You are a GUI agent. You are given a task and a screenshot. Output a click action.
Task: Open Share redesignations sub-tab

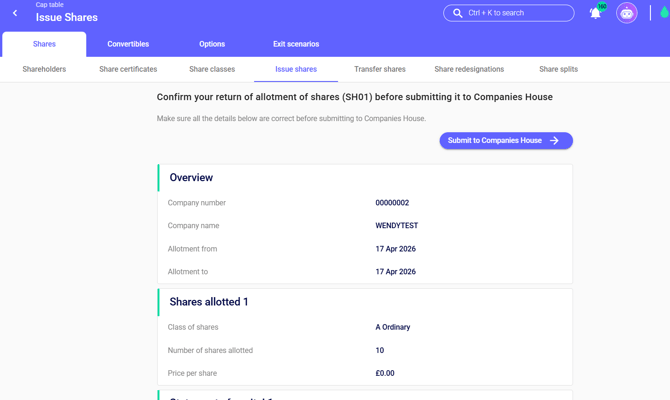coord(469,69)
